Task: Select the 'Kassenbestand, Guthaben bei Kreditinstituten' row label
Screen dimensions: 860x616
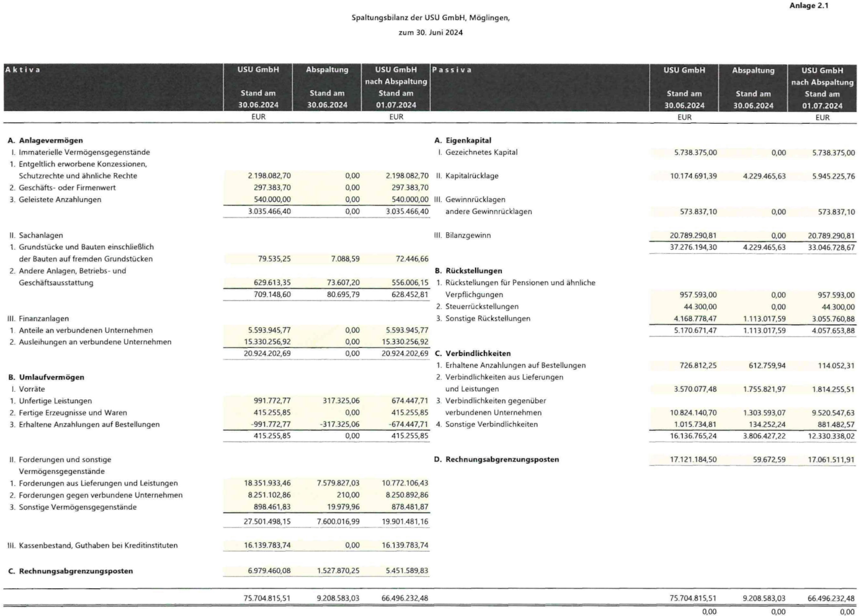Action: pos(98,545)
